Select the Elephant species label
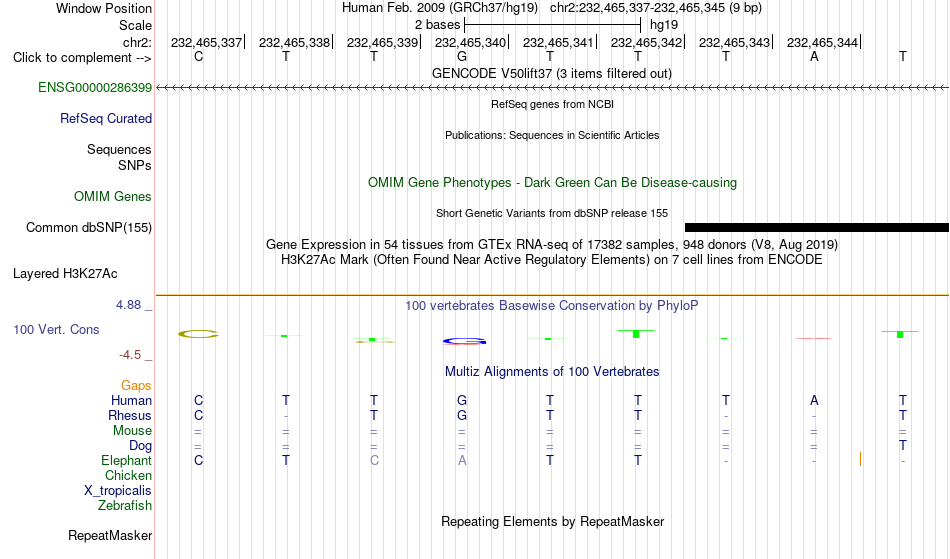The height and width of the screenshot is (559, 950). pos(126,461)
